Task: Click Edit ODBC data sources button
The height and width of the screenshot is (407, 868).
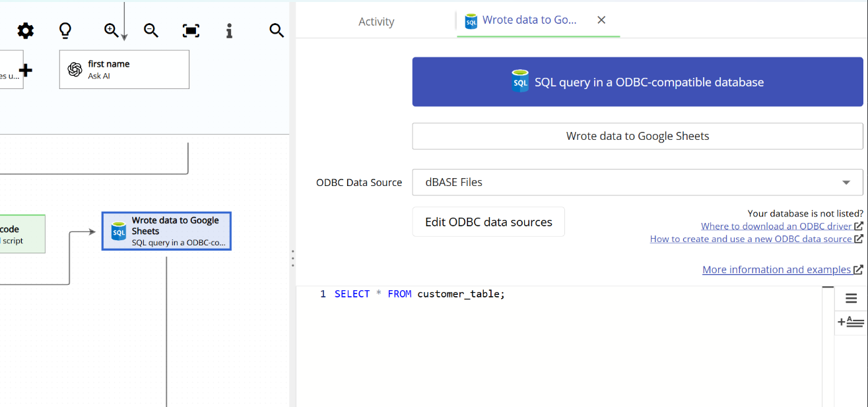Action: (x=488, y=222)
